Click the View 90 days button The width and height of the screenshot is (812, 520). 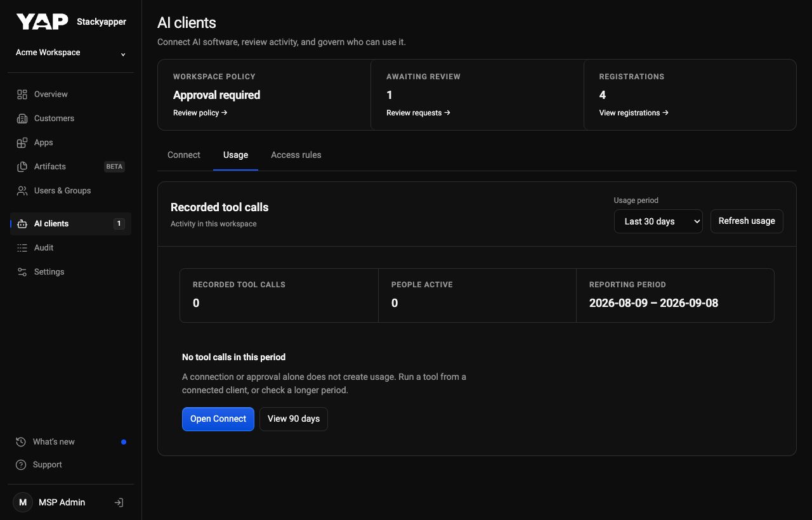[x=294, y=419]
